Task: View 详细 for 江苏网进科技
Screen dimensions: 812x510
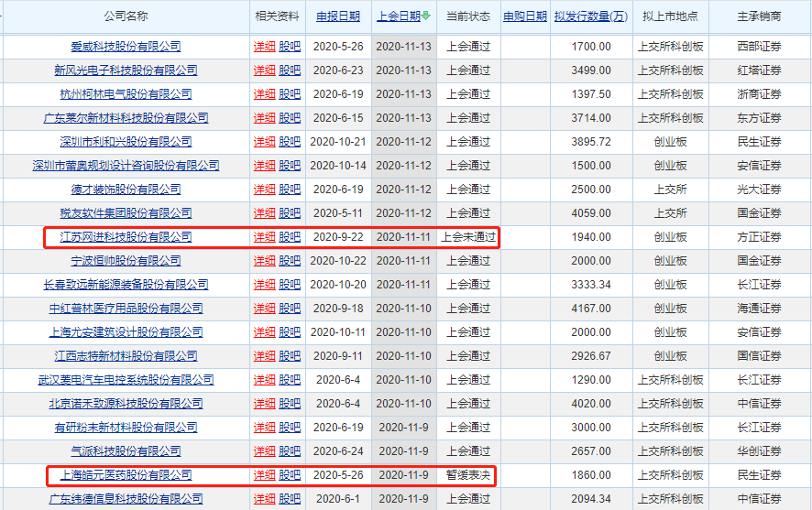Action: pos(264,237)
